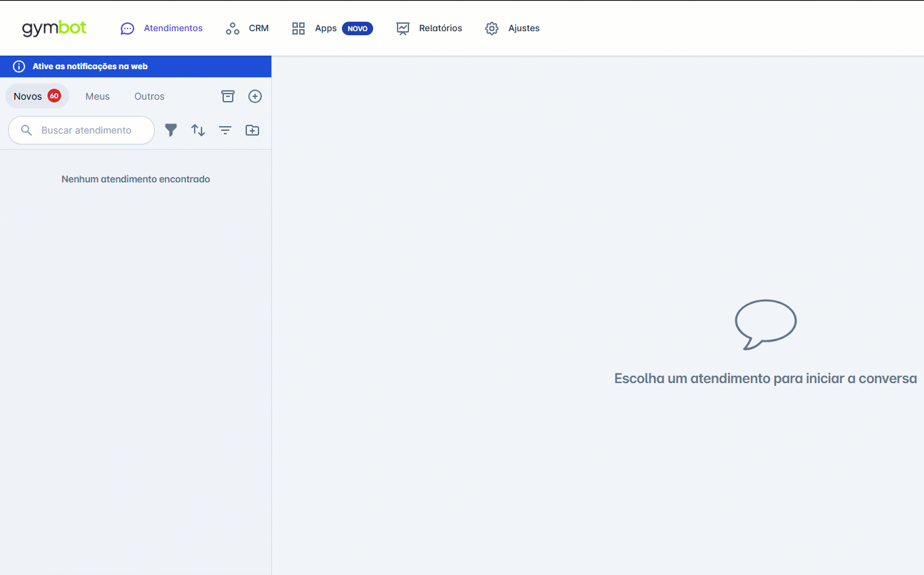Image resolution: width=924 pixels, height=575 pixels.
Task: Click the 'Ative as notificações na web' banner
Action: (x=136, y=66)
